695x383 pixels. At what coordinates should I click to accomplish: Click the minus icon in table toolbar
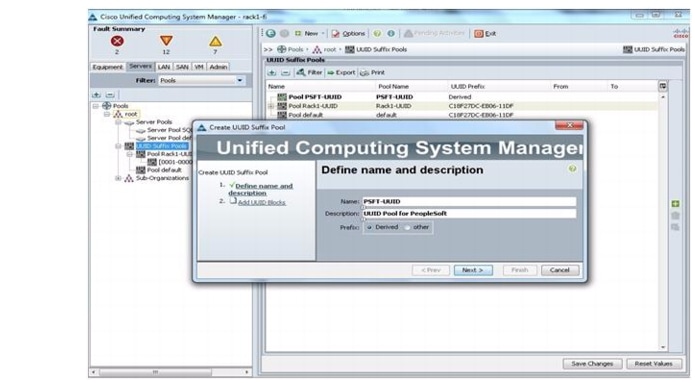(285, 72)
